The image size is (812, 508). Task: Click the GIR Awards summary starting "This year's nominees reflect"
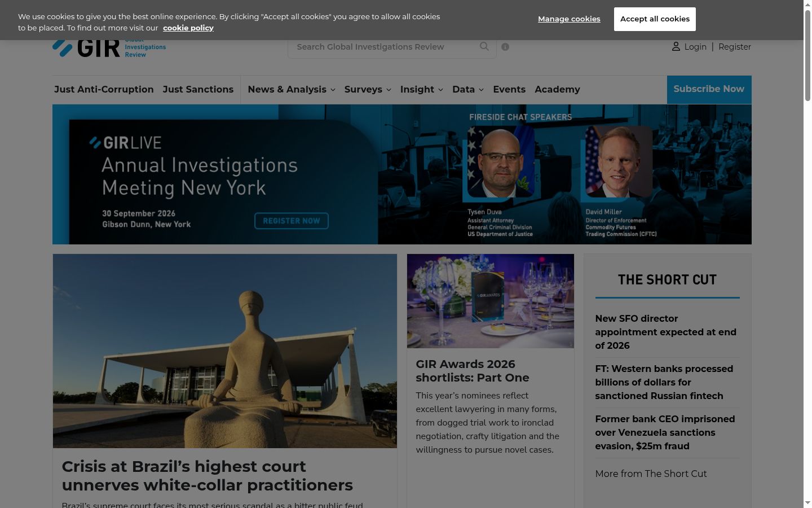point(488,423)
